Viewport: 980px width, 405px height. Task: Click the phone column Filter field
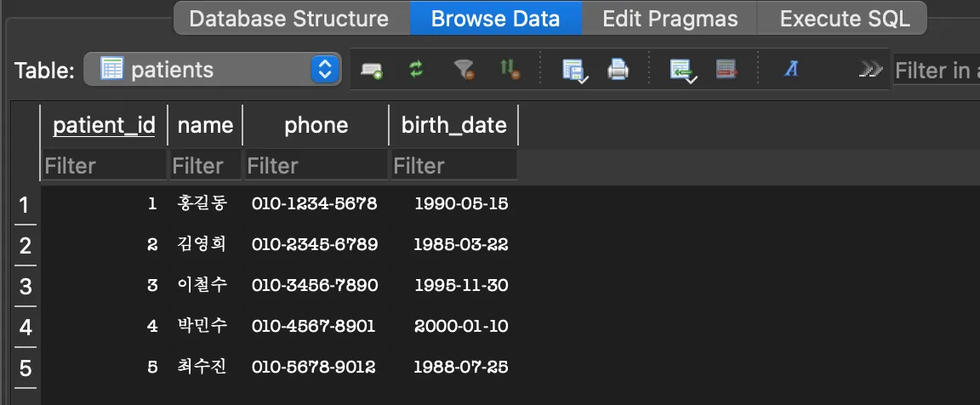click(316, 166)
